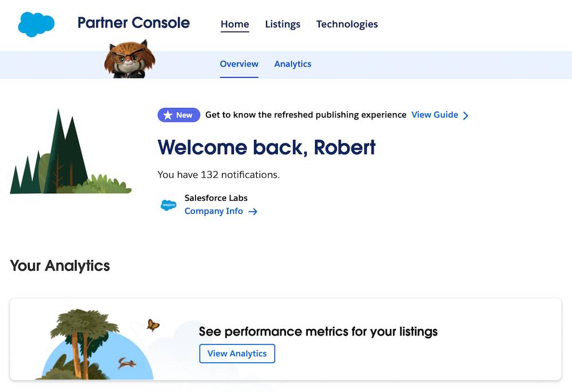The image size is (572, 392).
Task: Click the New pill badge
Action: (x=178, y=115)
